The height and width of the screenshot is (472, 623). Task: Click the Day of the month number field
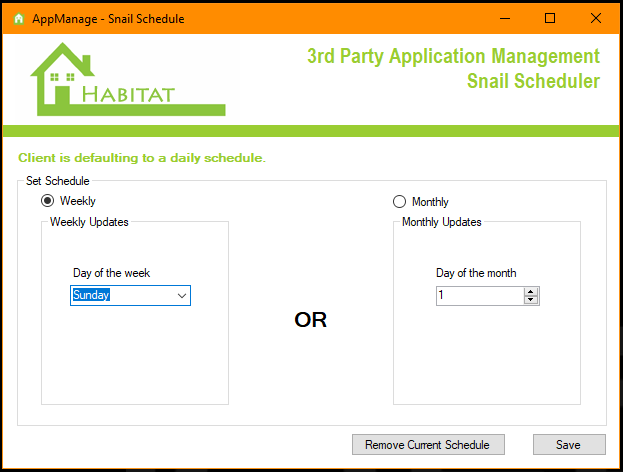click(x=480, y=296)
